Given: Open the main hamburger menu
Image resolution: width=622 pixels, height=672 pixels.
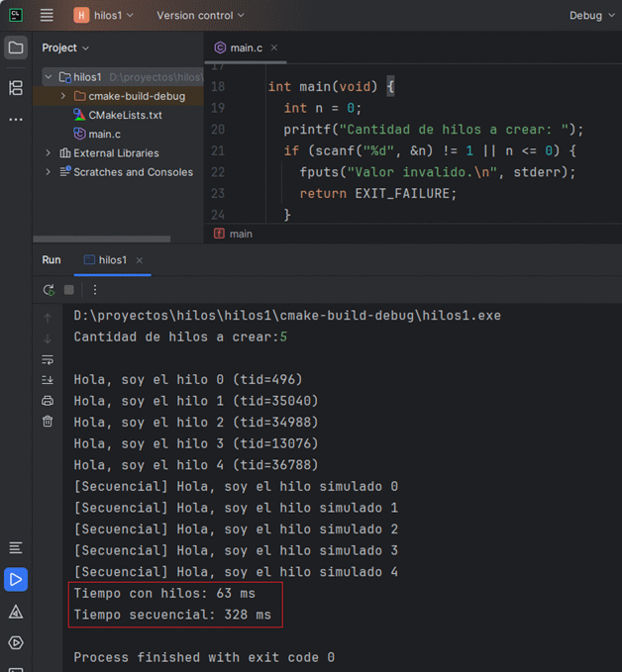Looking at the screenshot, I should coord(47,16).
